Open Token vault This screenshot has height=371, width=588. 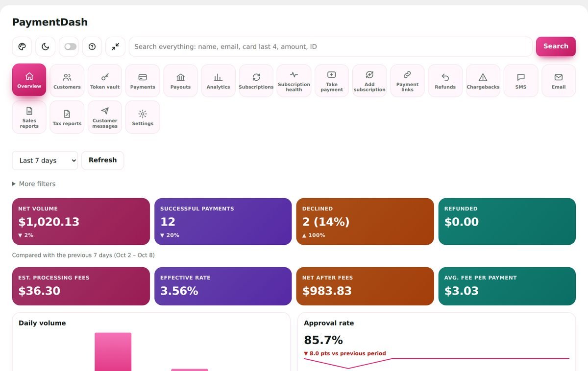tap(105, 81)
